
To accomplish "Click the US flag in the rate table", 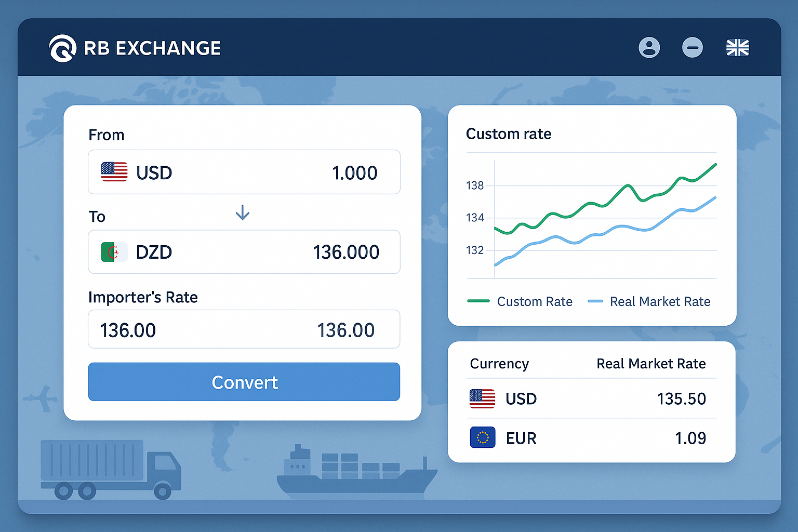I will tap(482, 398).
